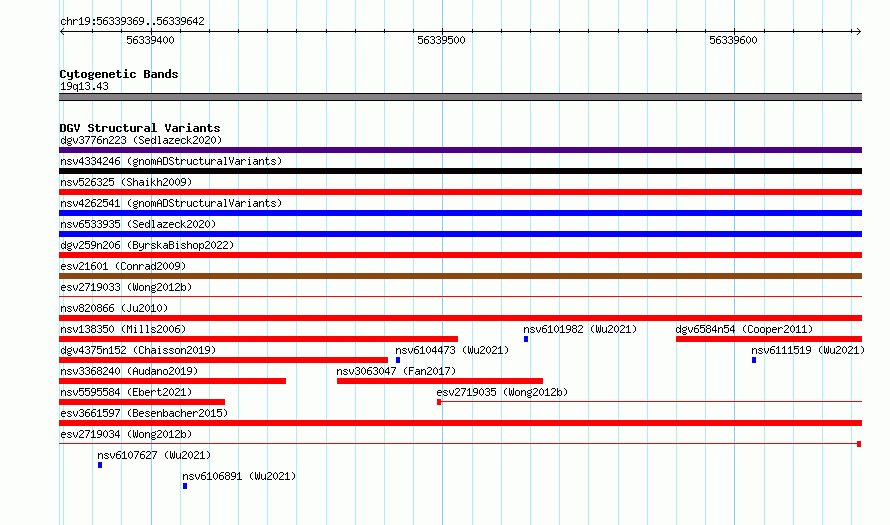
Task: Click the left arrow on the ruler
Action: tap(62, 32)
